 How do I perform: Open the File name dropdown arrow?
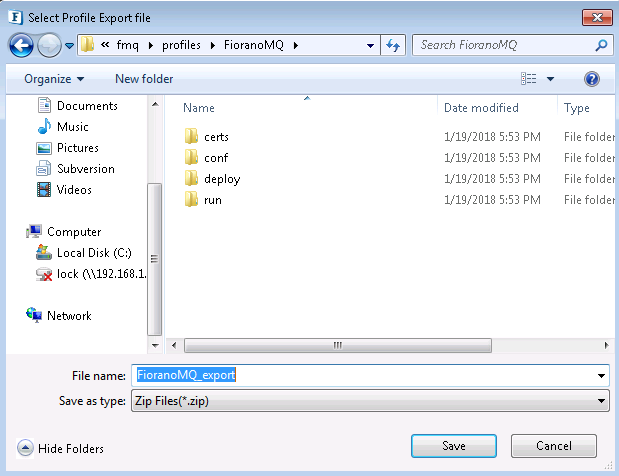point(601,376)
